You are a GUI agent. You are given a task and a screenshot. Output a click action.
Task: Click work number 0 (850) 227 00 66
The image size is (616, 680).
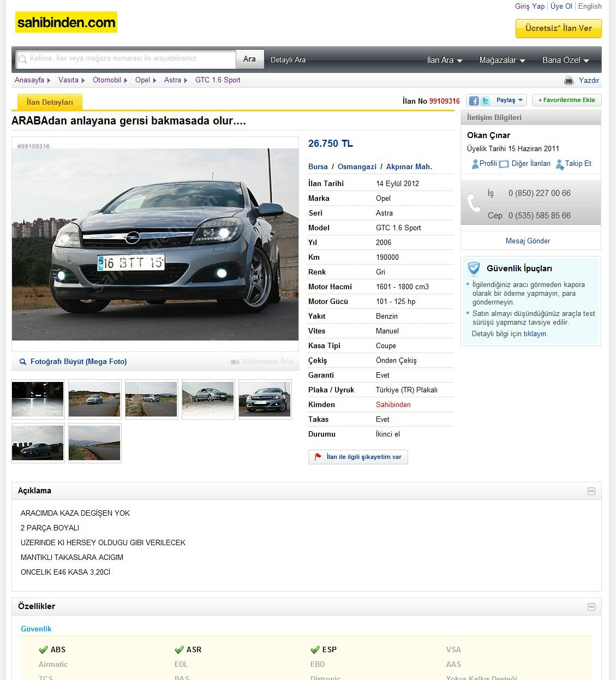(x=540, y=193)
